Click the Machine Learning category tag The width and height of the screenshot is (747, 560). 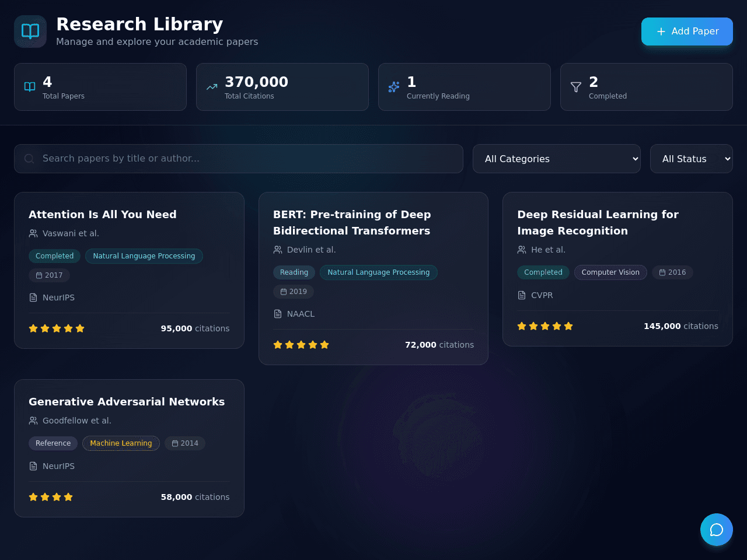(121, 443)
